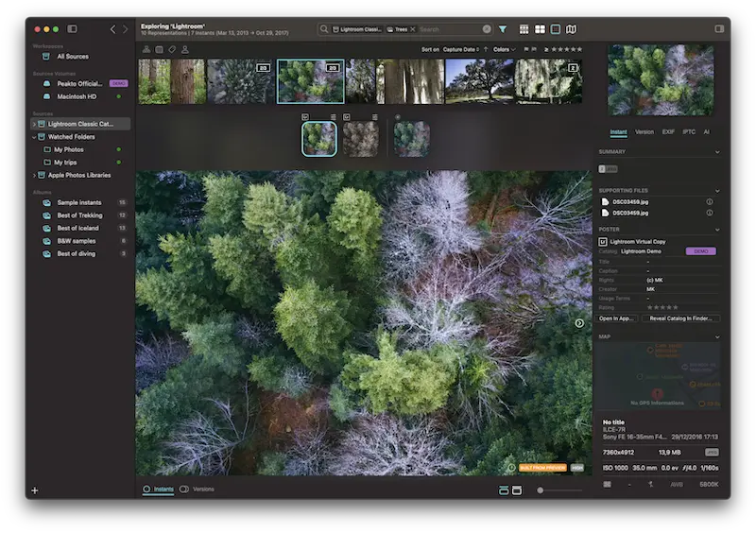The height and width of the screenshot is (533, 756).
Task: Open the B&W samples album
Action: click(77, 241)
